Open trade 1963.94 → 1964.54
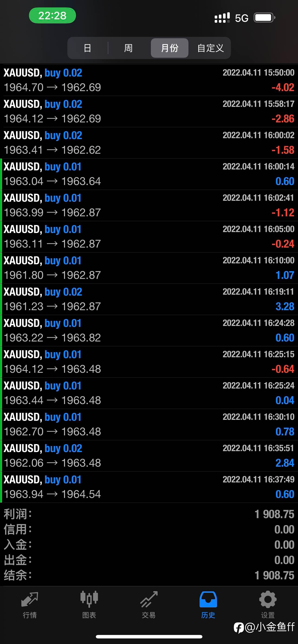298x644 pixels. [149, 487]
